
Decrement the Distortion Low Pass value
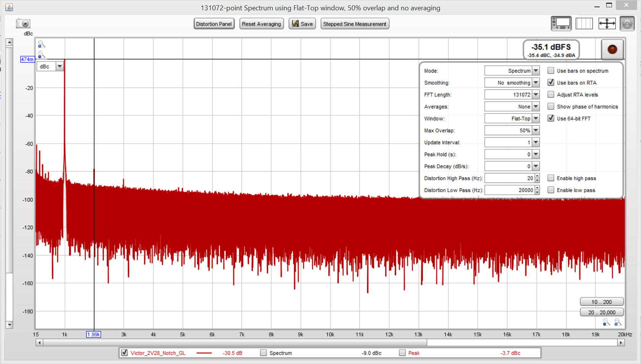(x=537, y=192)
